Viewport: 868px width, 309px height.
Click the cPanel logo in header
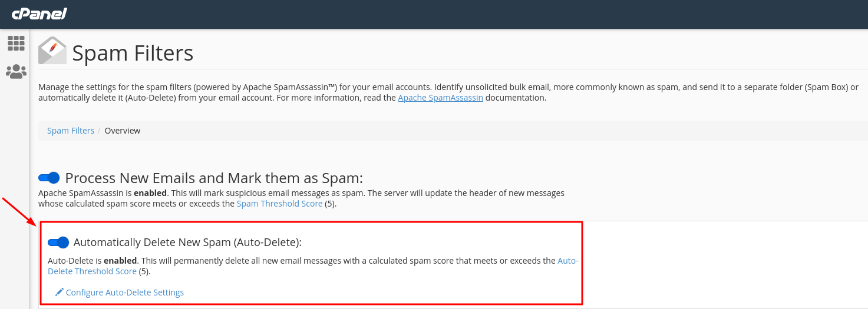[39, 13]
